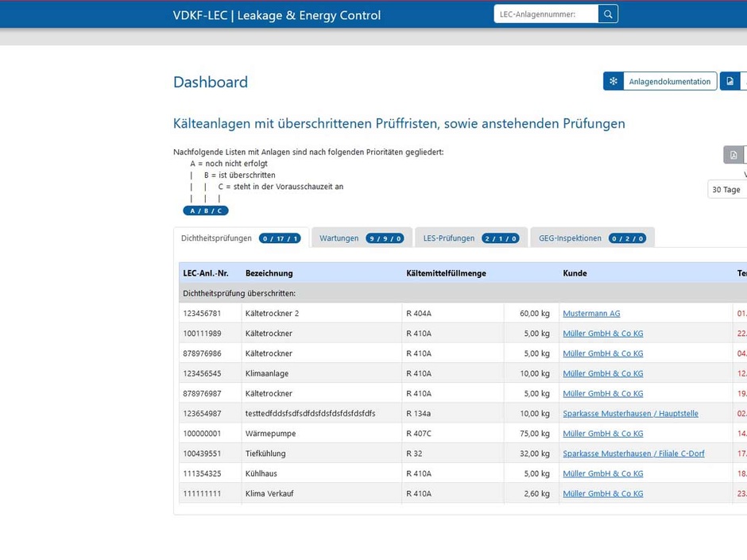Click the A / B / C priority badge
747x560 pixels.
(206, 210)
